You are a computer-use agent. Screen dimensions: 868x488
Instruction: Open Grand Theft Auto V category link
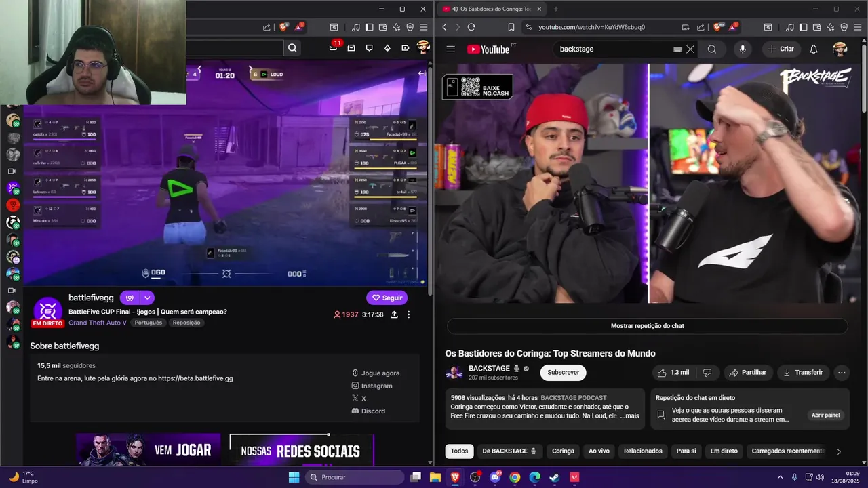pyautogui.click(x=98, y=323)
